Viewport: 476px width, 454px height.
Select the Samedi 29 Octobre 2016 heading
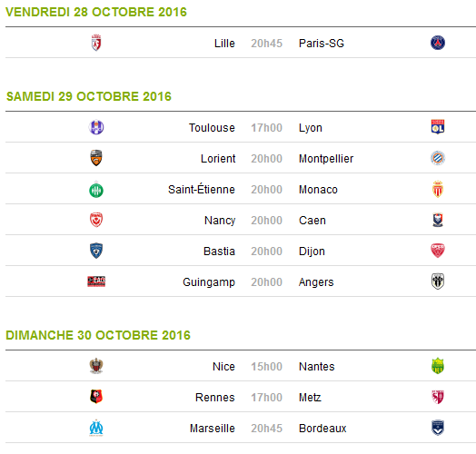89,96
